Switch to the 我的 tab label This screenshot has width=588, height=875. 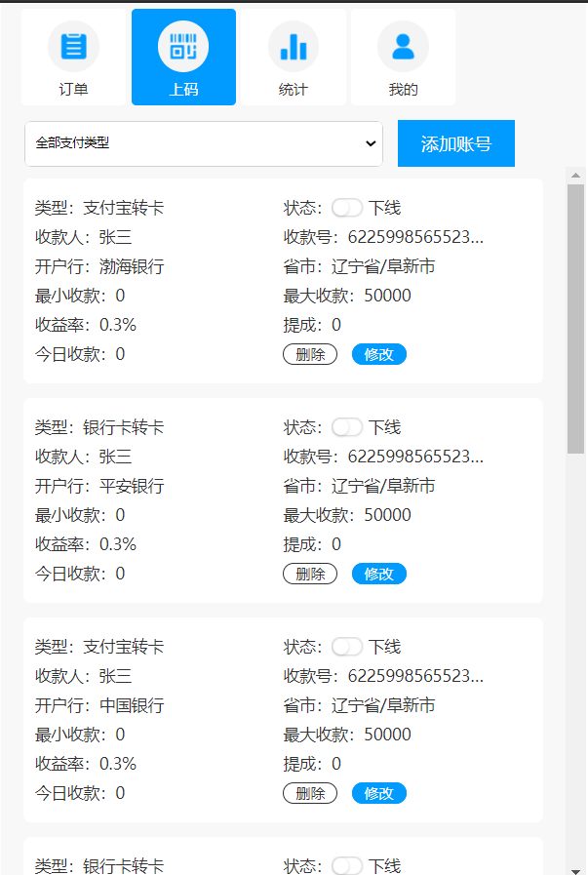point(404,90)
